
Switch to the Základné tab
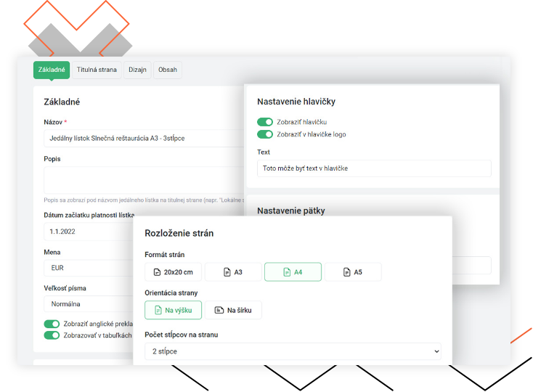[x=52, y=70]
